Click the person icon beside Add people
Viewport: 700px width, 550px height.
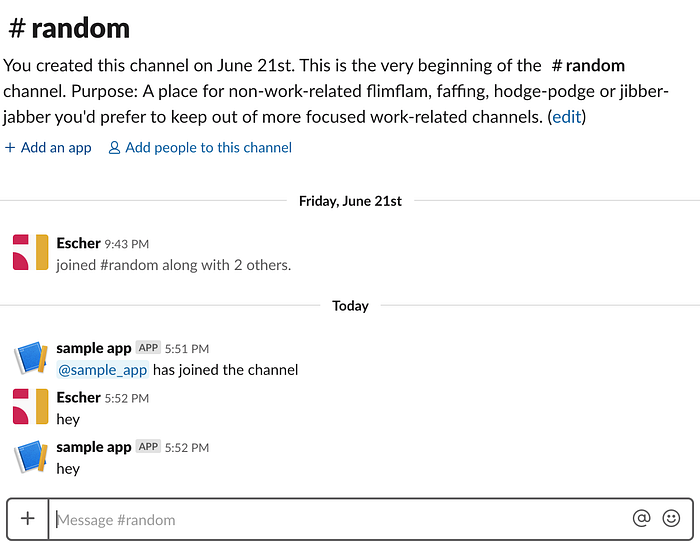[114, 148]
